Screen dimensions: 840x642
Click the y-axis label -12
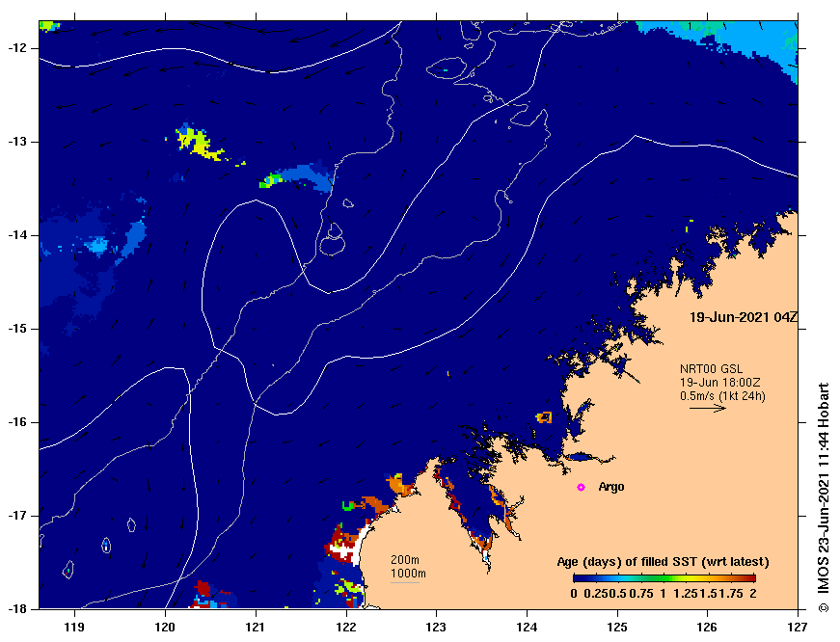coord(16,48)
